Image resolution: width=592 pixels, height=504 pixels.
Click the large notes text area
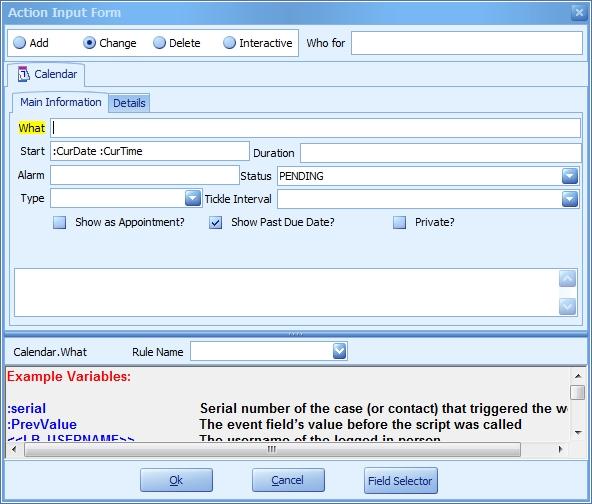286,293
